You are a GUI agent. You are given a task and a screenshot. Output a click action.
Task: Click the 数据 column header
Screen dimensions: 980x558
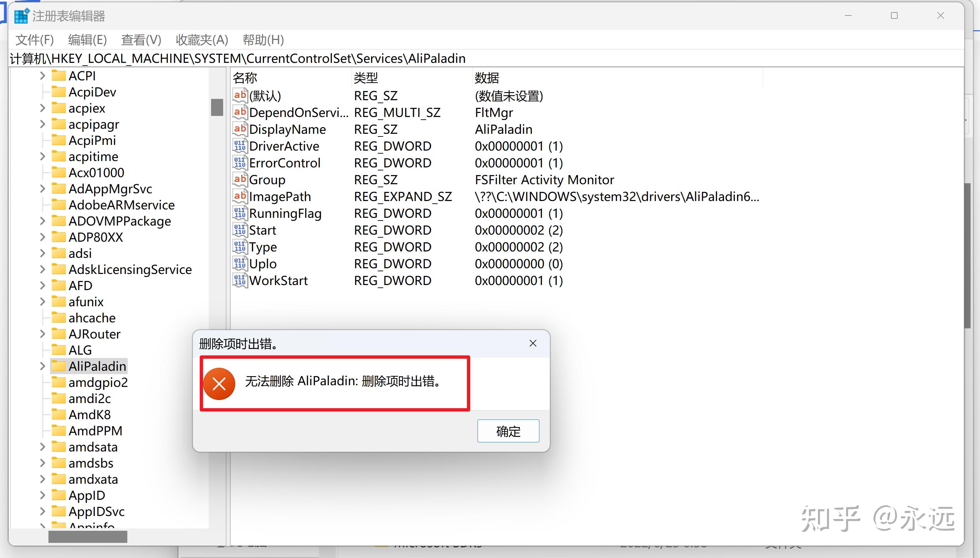pyautogui.click(x=618, y=78)
